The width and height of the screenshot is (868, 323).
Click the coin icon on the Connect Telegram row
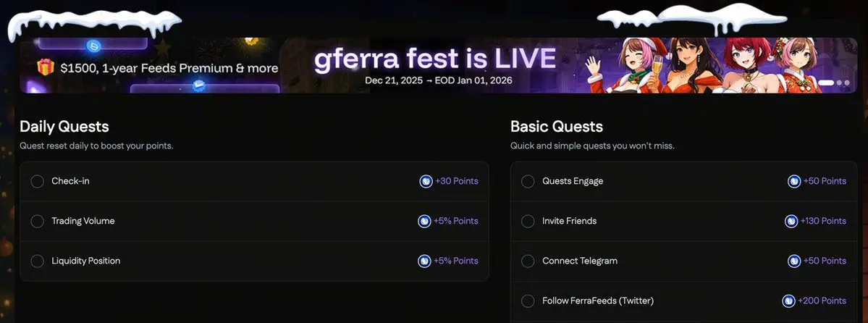[794, 261]
